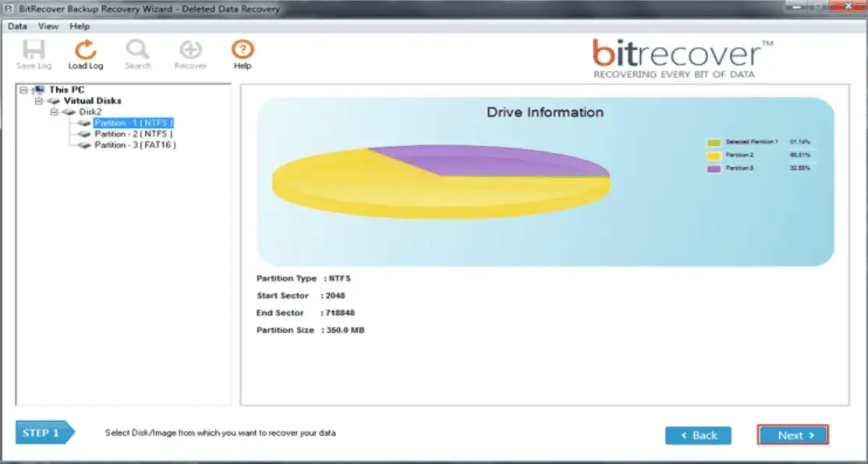Open the Help menu in menu bar
Screen dimensions: 868x464
80,26
